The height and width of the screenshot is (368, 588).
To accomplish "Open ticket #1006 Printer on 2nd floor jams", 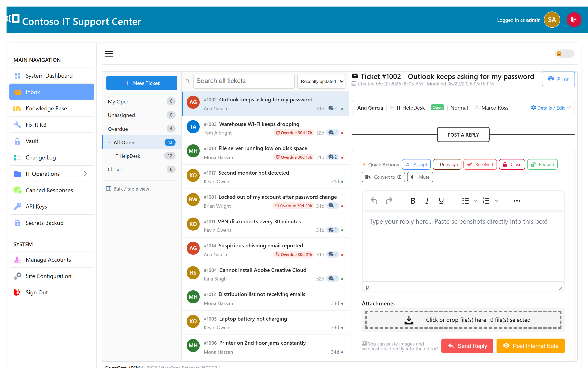I will [265, 347].
